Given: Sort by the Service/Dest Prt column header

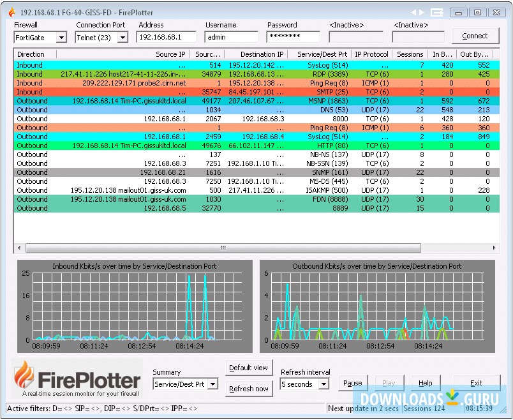Looking at the screenshot, I should [x=320, y=54].
